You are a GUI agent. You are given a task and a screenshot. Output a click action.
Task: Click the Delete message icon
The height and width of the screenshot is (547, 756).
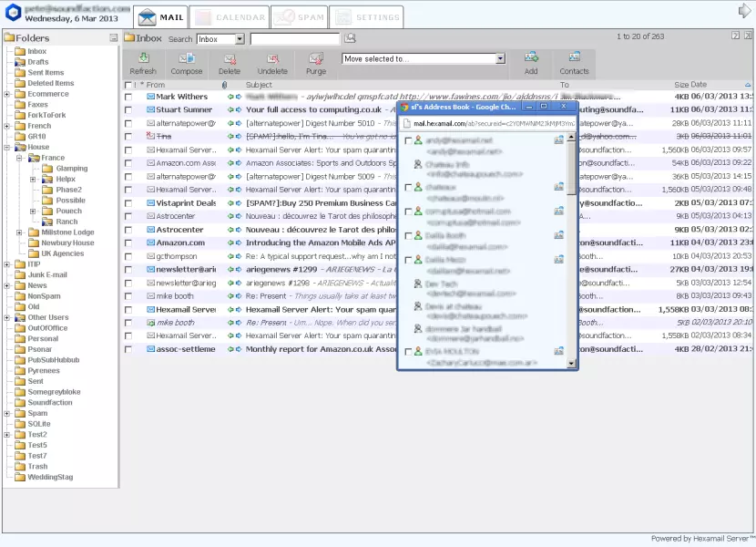pyautogui.click(x=230, y=62)
